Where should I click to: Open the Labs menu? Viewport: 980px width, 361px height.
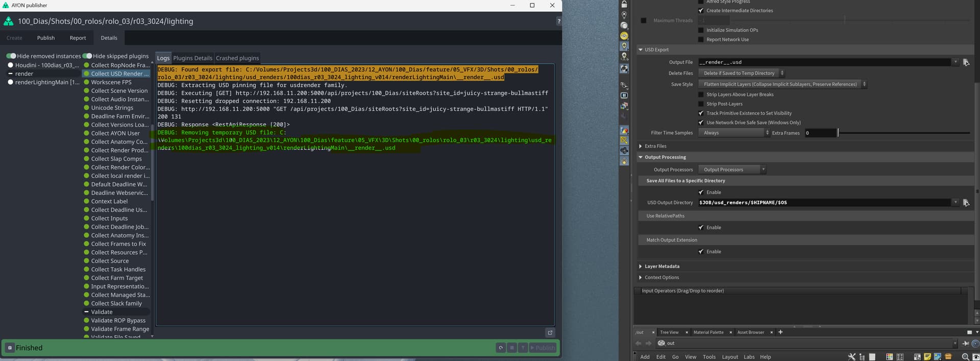749,357
